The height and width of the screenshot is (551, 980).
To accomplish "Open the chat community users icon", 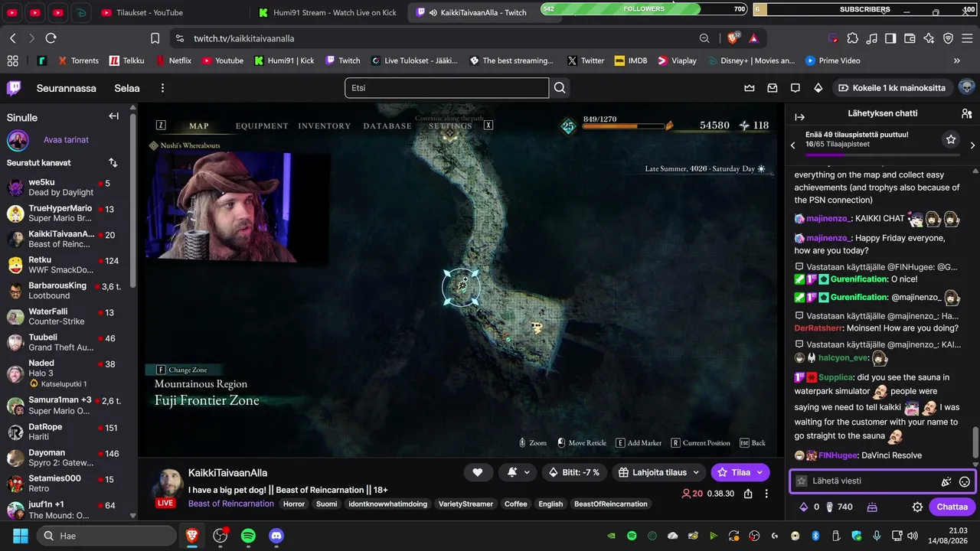I will (966, 113).
